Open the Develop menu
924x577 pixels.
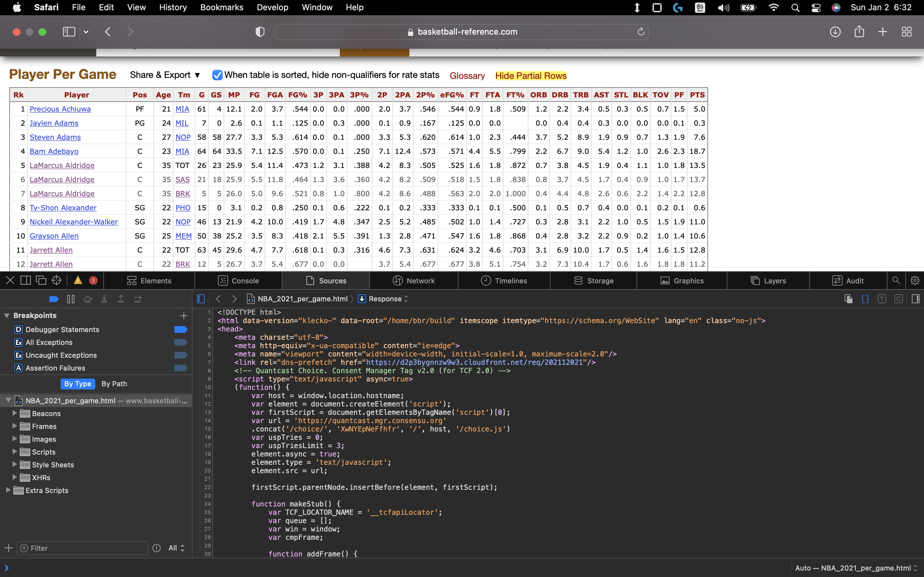coord(272,7)
